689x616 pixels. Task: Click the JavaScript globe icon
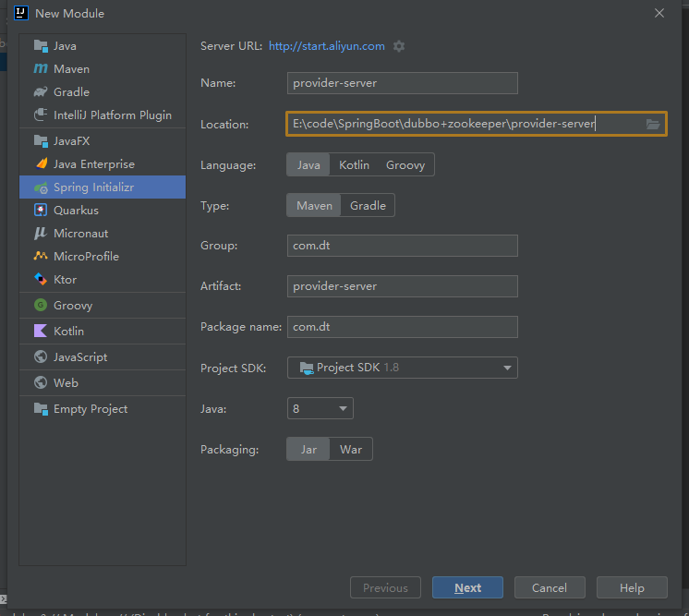coord(41,356)
